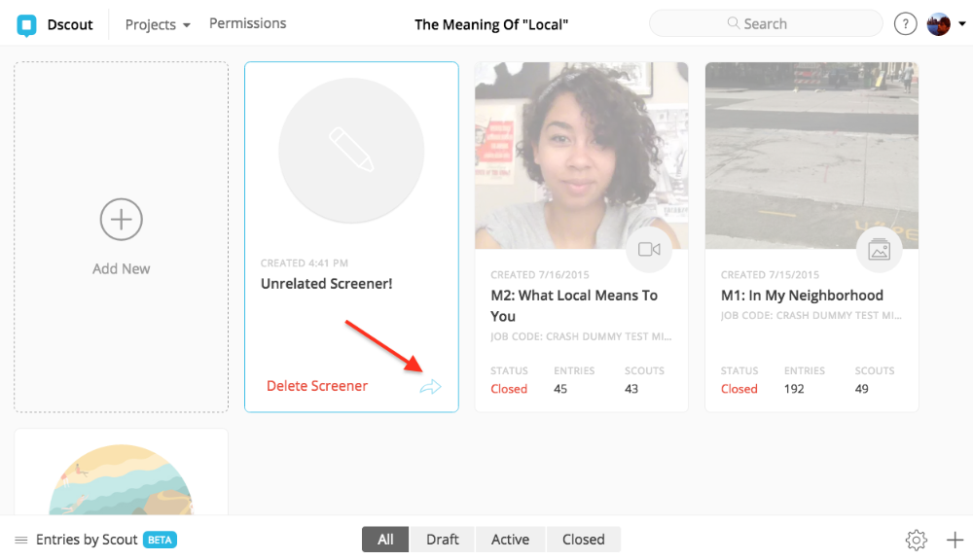
Task: Open M2: What Local Means To You
Action: click(x=574, y=305)
